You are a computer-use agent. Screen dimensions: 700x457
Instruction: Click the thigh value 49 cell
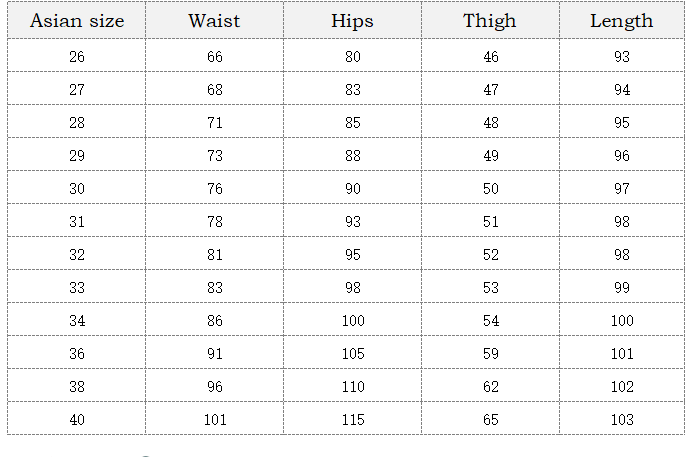(490, 156)
